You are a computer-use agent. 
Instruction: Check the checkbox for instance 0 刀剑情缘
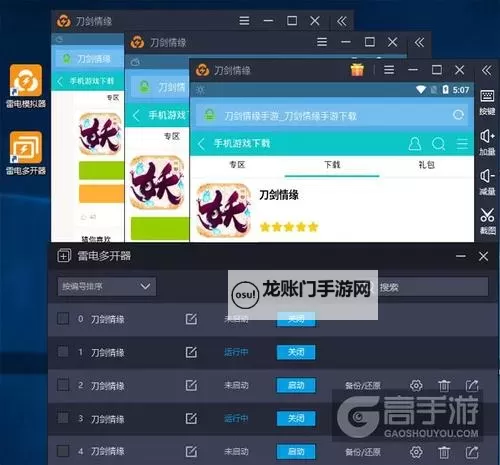[63, 318]
